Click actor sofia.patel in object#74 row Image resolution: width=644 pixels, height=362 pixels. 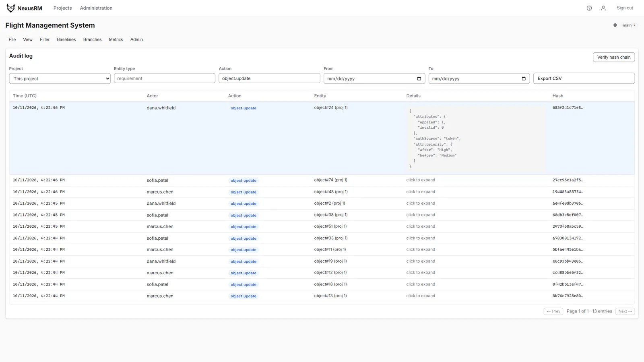[157, 180]
